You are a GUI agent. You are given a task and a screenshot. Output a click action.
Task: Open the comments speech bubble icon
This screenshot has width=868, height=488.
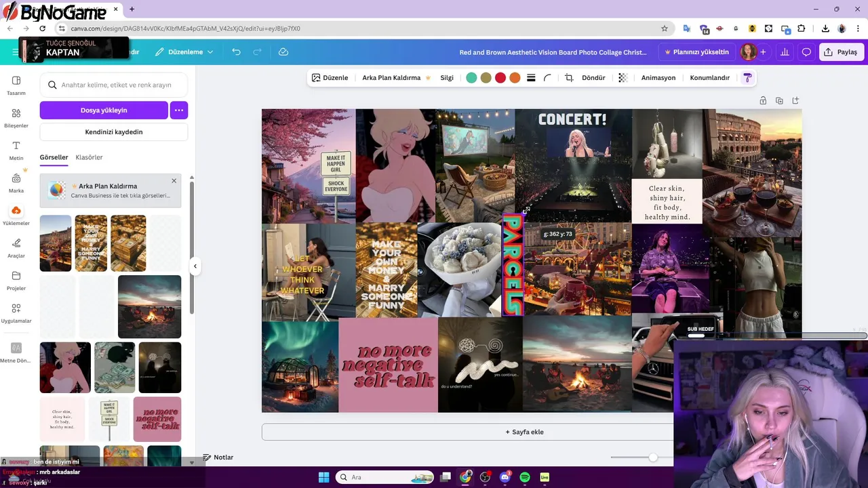pyautogui.click(x=806, y=52)
